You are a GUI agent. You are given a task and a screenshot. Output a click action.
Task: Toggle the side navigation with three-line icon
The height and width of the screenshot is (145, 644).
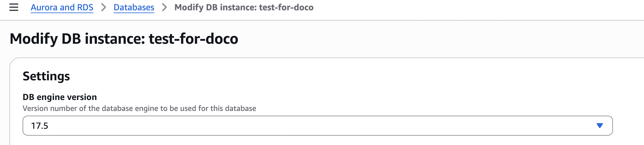(14, 7)
